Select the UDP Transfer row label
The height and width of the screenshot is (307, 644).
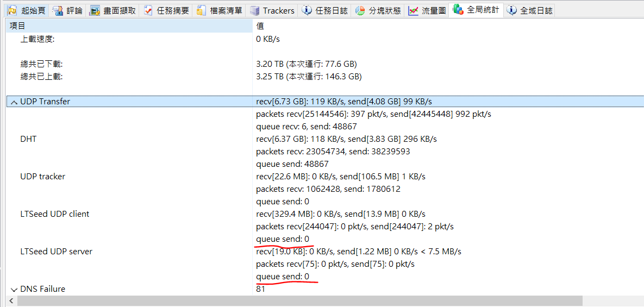(x=45, y=102)
